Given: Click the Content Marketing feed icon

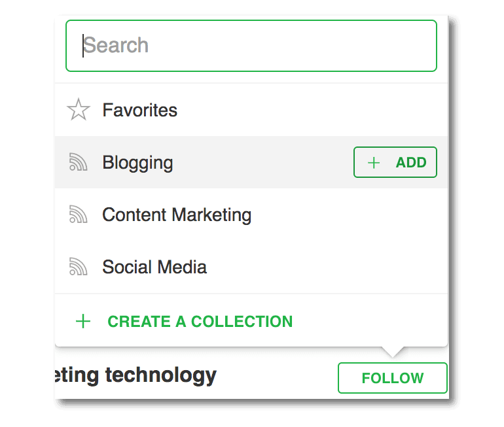Looking at the screenshot, I should 78,214.
